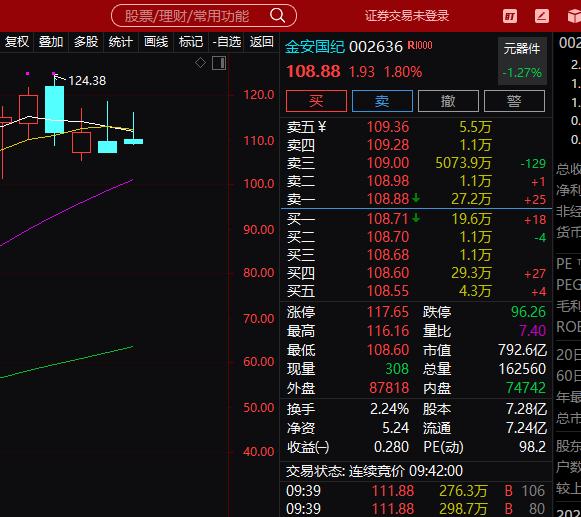The width and height of the screenshot is (581, 517).
Task: Select the 卖三 price 109.00
Action: point(388,163)
